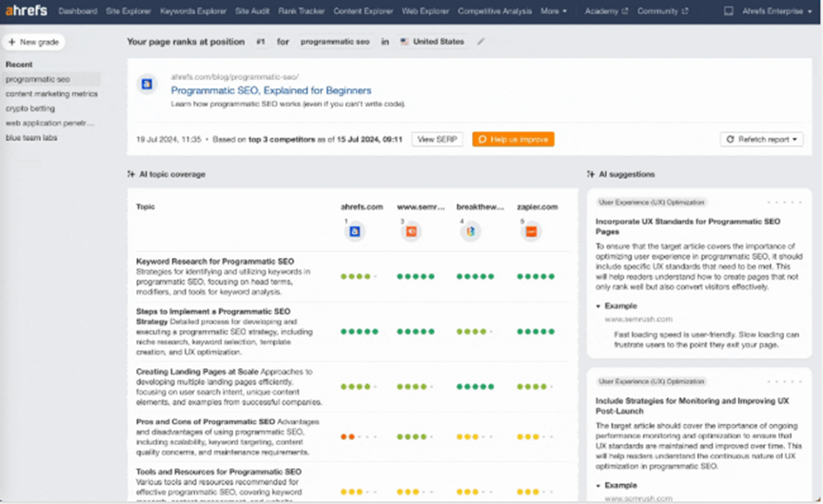This screenshot has width=823, height=504.
Task: Select recent grade 'web application penetr…'
Action: [x=49, y=124]
